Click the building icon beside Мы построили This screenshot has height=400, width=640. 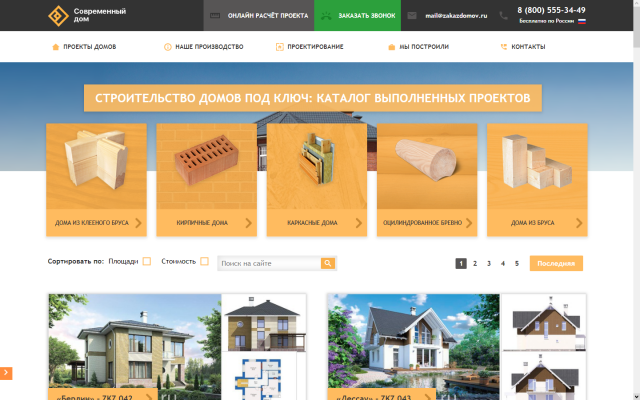[391, 47]
